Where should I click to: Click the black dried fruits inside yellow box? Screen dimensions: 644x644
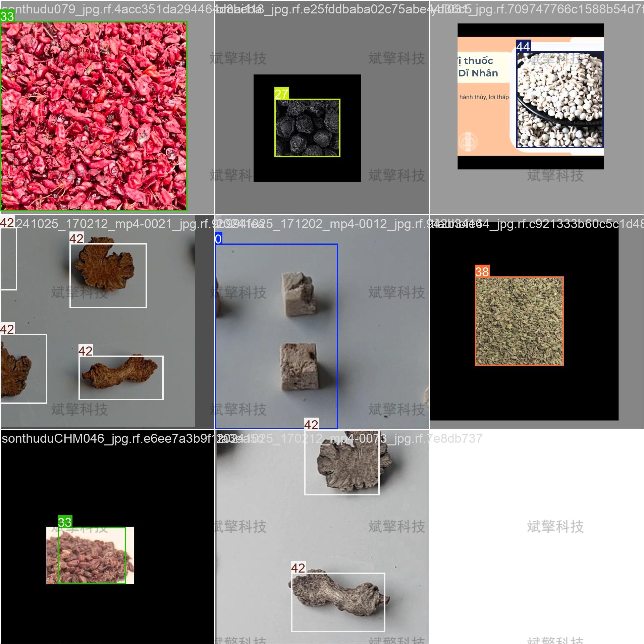(307, 128)
